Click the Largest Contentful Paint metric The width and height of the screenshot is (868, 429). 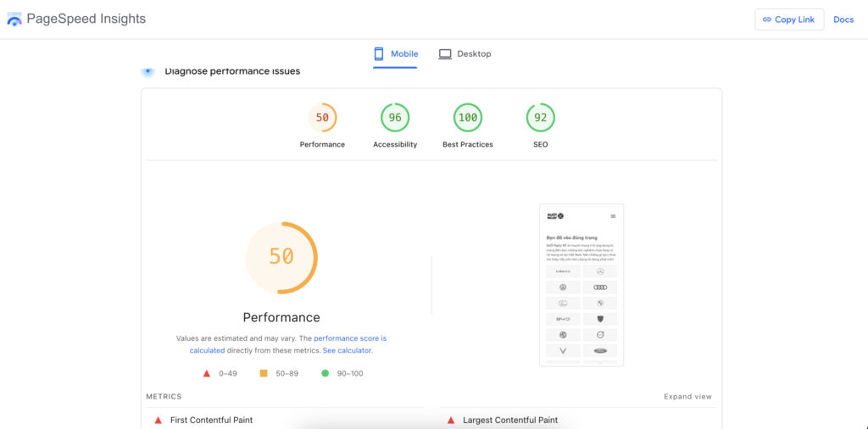coord(510,421)
